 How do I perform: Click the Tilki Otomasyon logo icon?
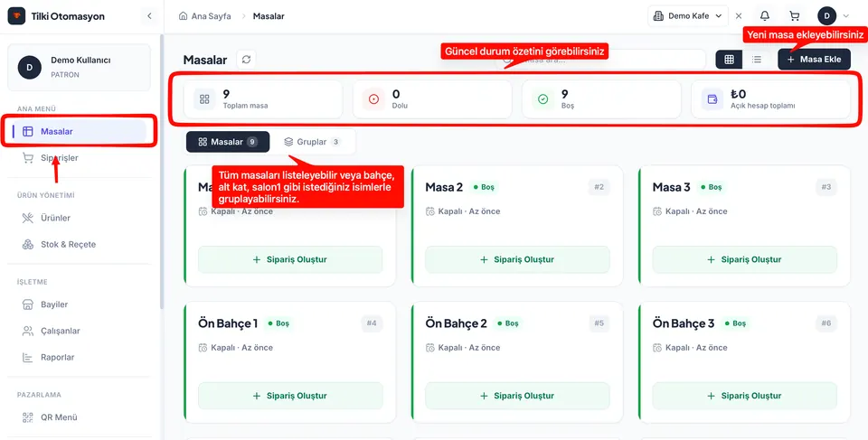[x=16, y=16]
